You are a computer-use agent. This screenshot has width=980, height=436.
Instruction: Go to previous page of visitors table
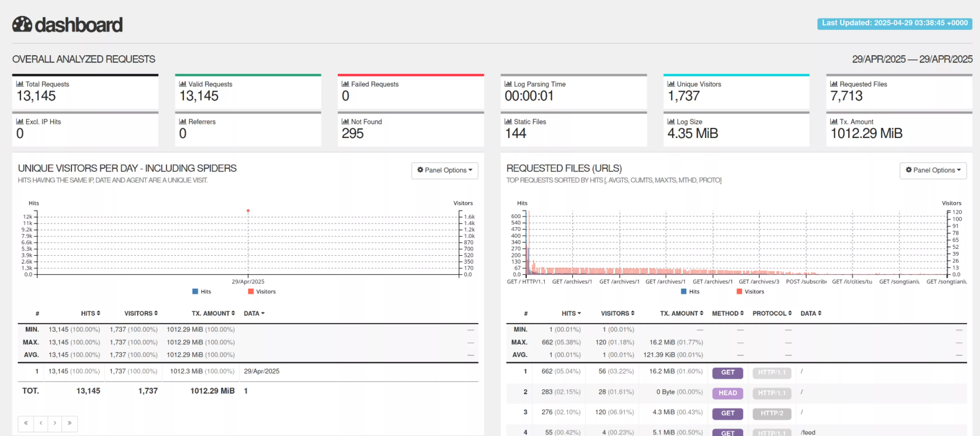point(41,423)
